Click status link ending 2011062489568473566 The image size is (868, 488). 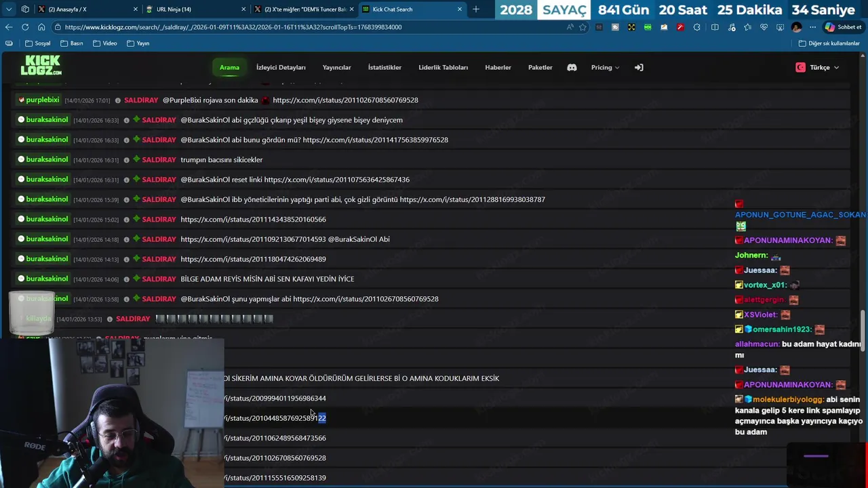click(x=275, y=438)
